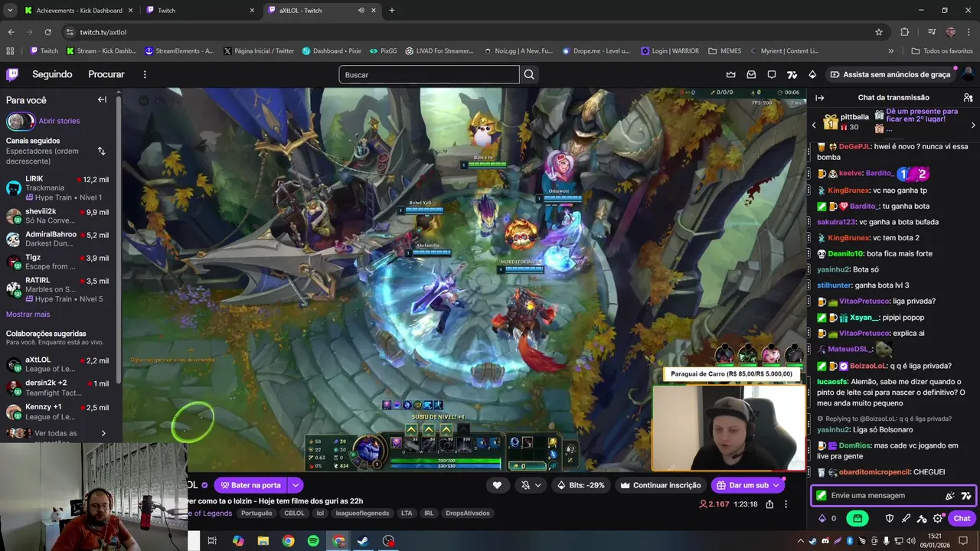Screen dimensions: 980x551
Task: Expand the Dar um sub arrow
Action: (776, 485)
